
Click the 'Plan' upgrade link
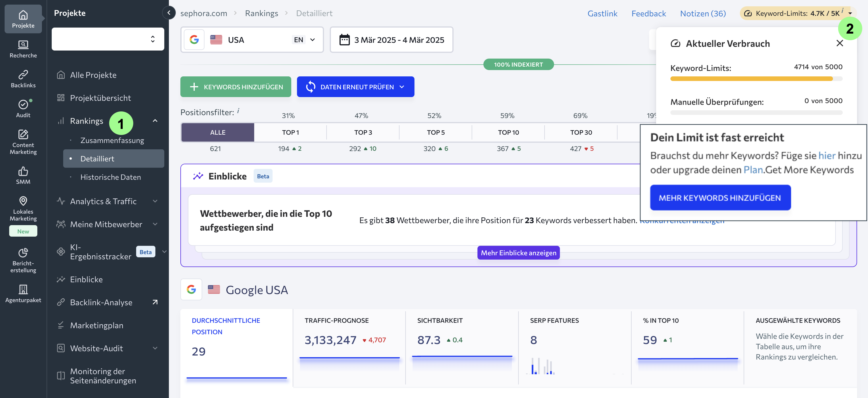pyautogui.click(x=753, y=169)
